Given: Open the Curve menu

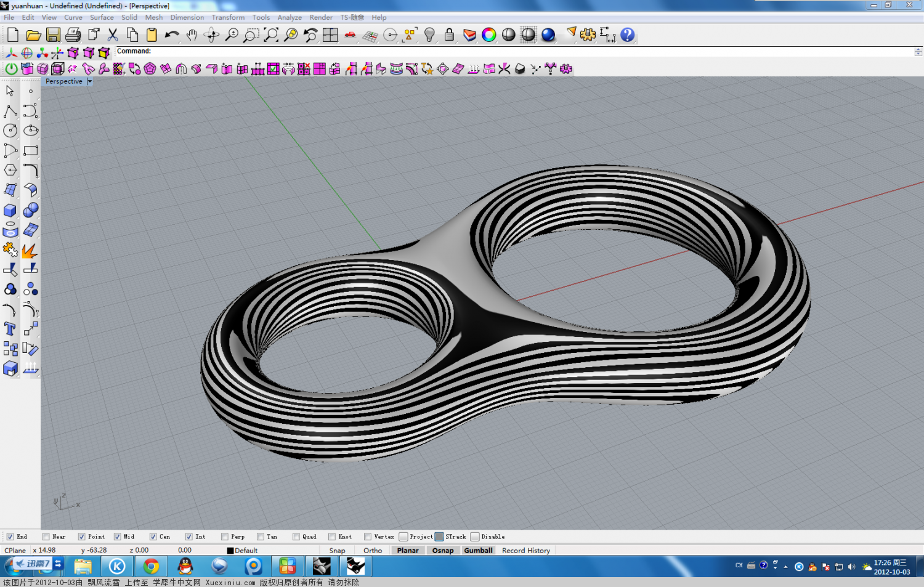Looking at the screenshot, I should coord(73,17).
